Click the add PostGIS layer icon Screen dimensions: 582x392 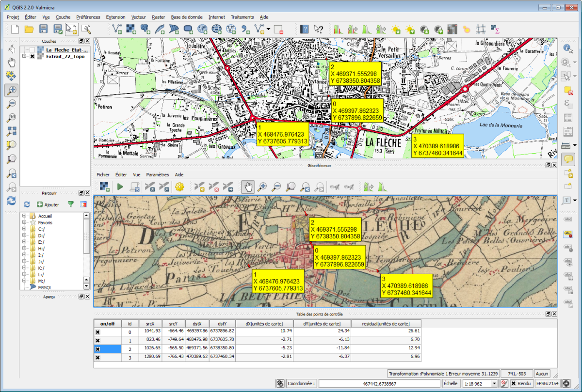point(145,29)
